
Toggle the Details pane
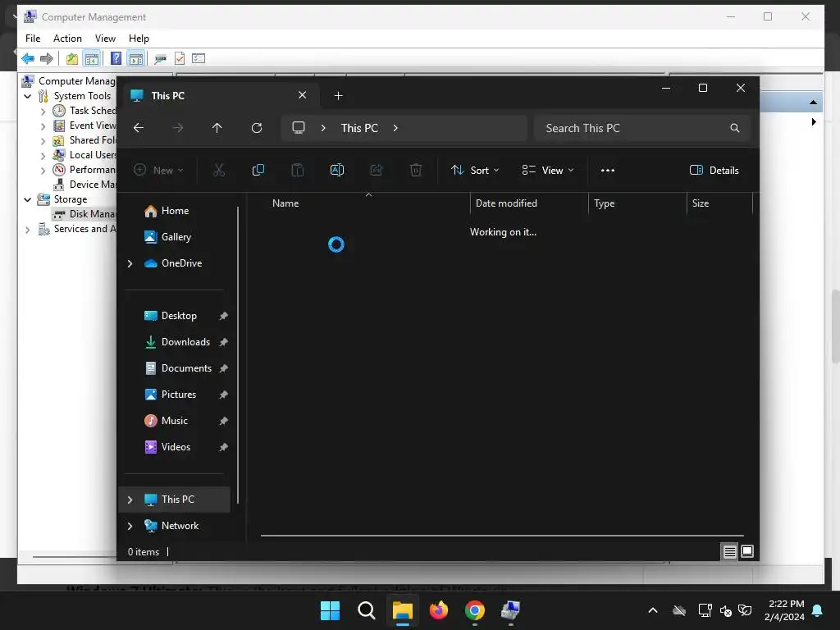pyautogui.click(x=714, y=171)
